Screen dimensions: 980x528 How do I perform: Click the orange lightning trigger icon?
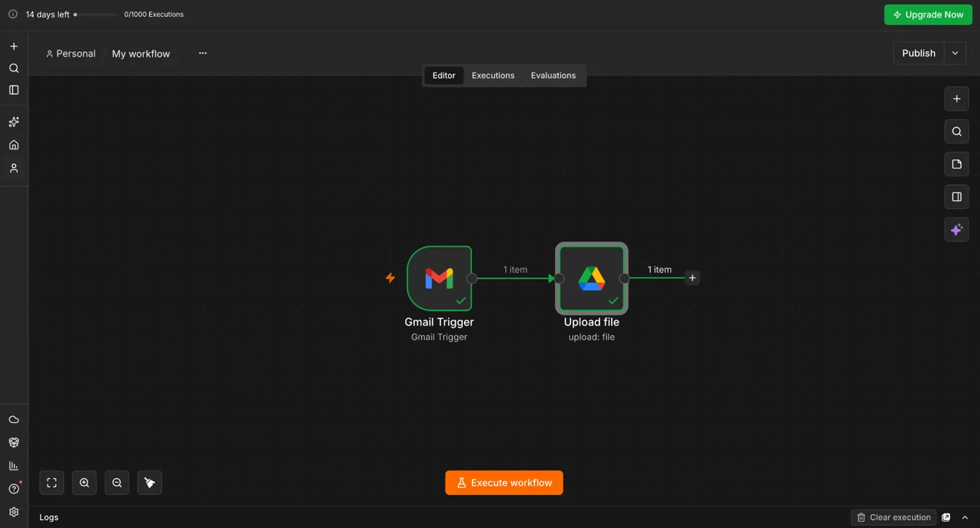tap(391, 278)
